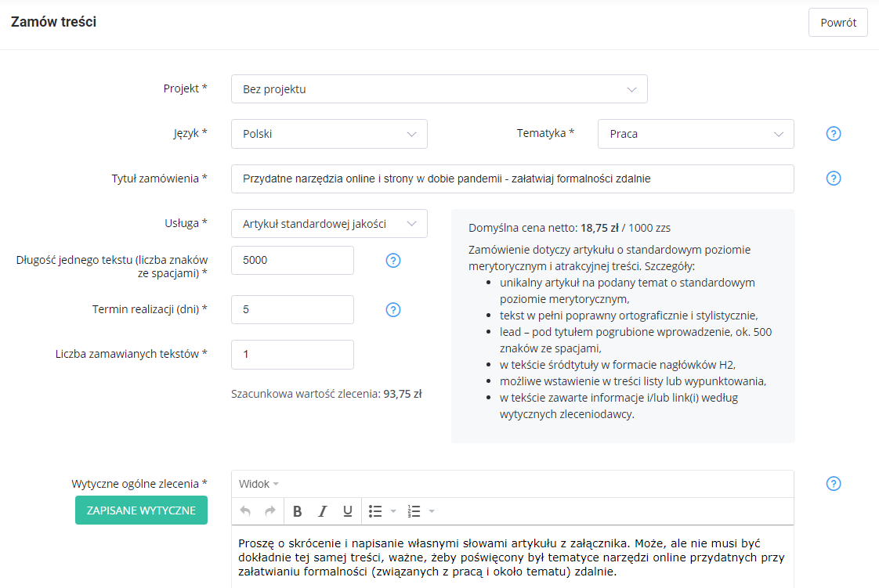This screenshot has width=879, height=588.
Task: Click the 'Liczba zamawianych tekstów *' label
Action: pos(131,354)
